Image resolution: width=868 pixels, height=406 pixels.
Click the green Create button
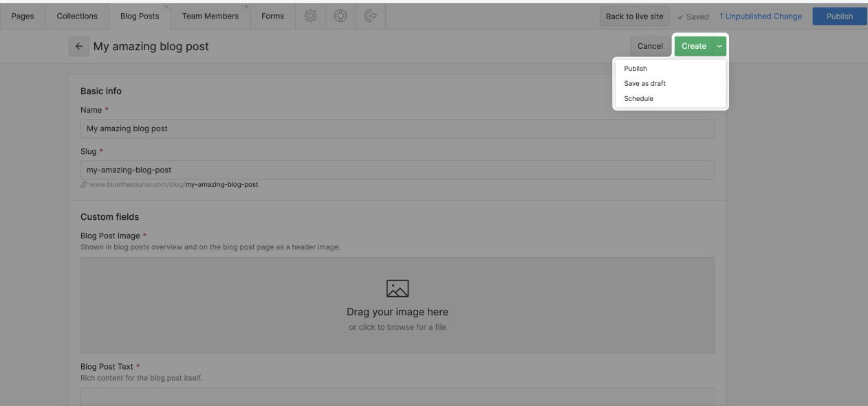[693, 46]
